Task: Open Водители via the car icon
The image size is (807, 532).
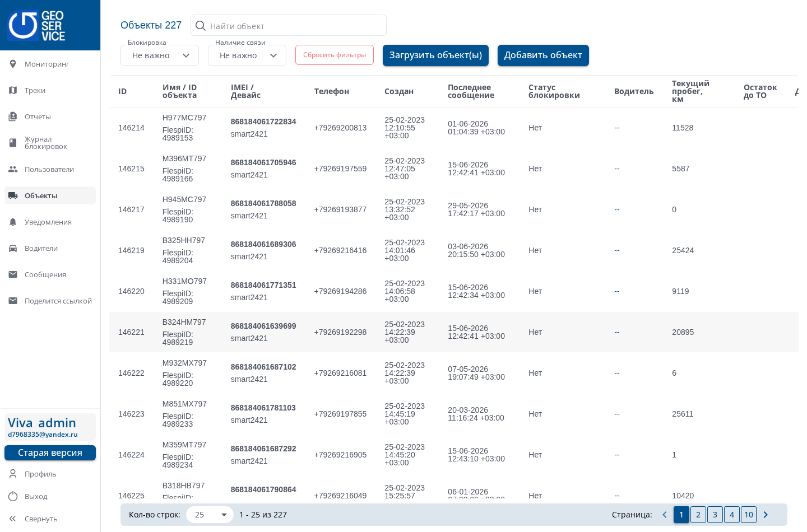Action: (x=13, y=248)
